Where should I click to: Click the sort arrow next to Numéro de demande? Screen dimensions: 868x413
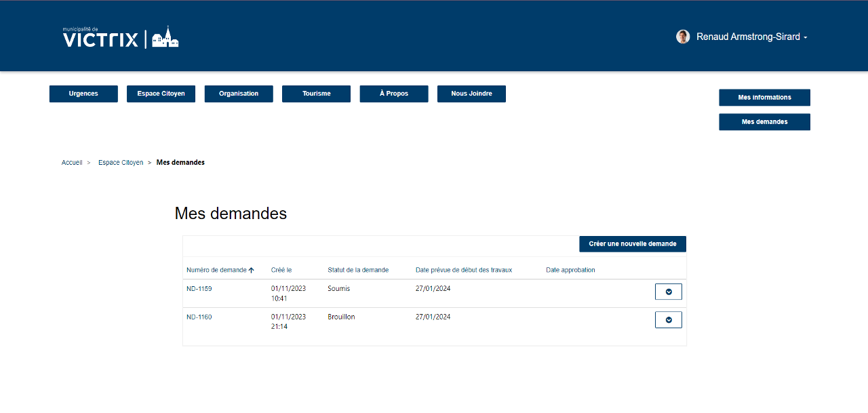tap(252, 270)
